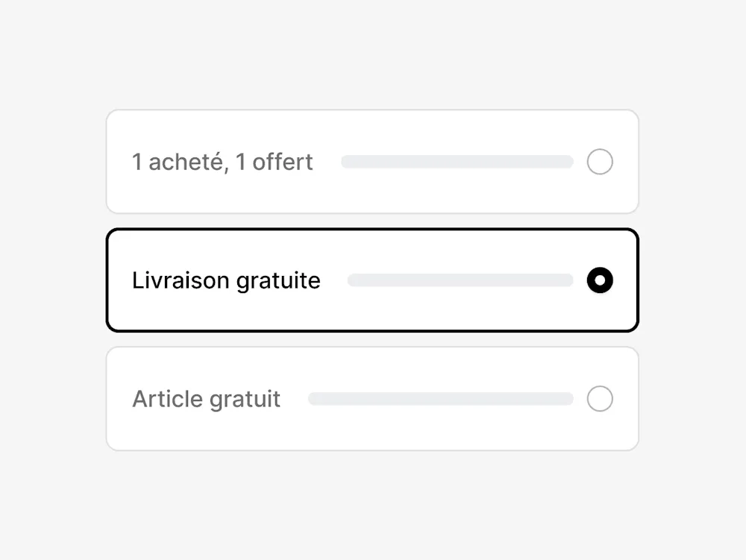Click the '1 acheté, 1 offert' label text
746x560 pixels.
[222, 162]
